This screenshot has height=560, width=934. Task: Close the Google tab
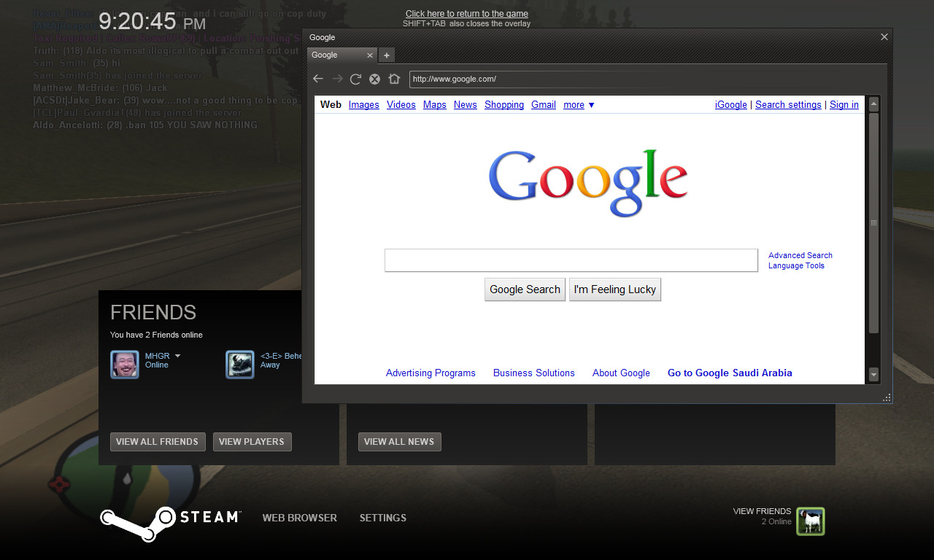[369, 55]
